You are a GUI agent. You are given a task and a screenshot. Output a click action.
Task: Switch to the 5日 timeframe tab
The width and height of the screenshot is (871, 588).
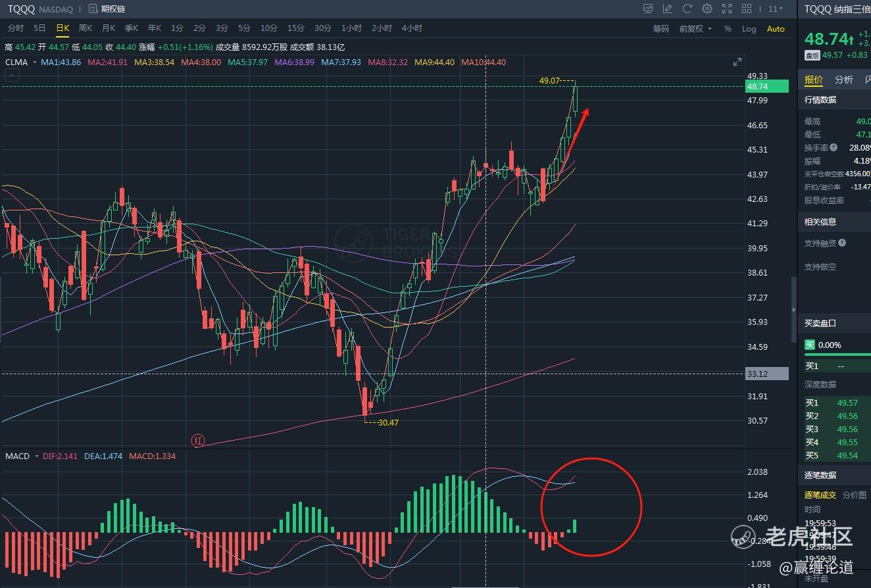coord(39,28)
